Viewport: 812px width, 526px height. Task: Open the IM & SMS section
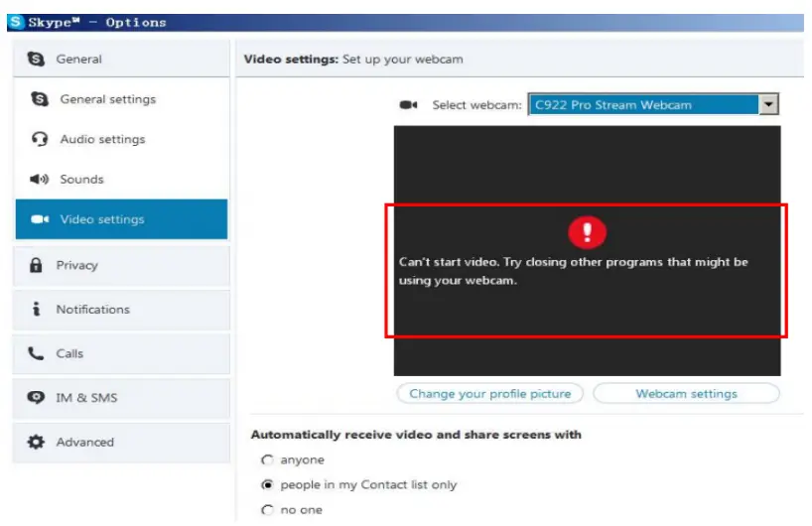point(121,398)
